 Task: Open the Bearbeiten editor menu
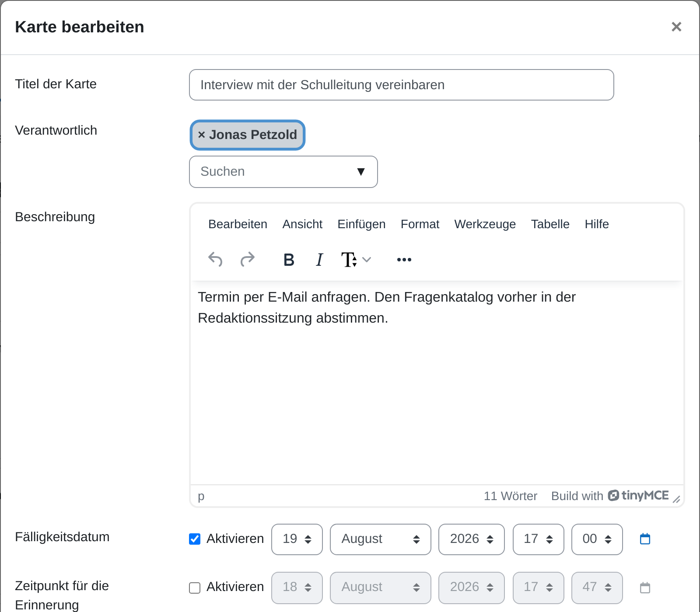[x=238, y=224]
